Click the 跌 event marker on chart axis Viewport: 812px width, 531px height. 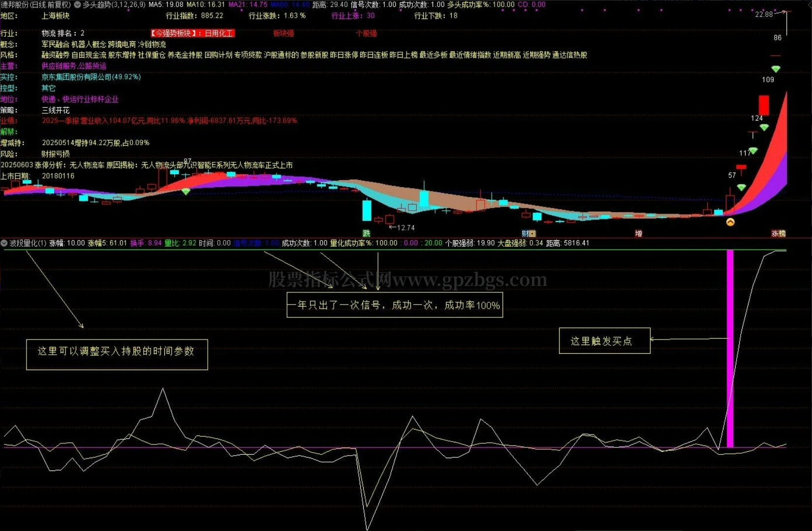pos(366,233)
